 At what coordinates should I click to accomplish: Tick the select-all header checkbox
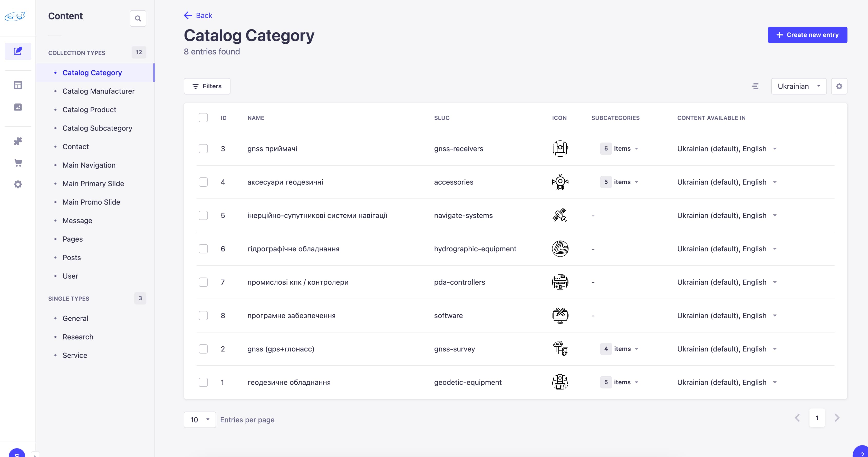203,118
